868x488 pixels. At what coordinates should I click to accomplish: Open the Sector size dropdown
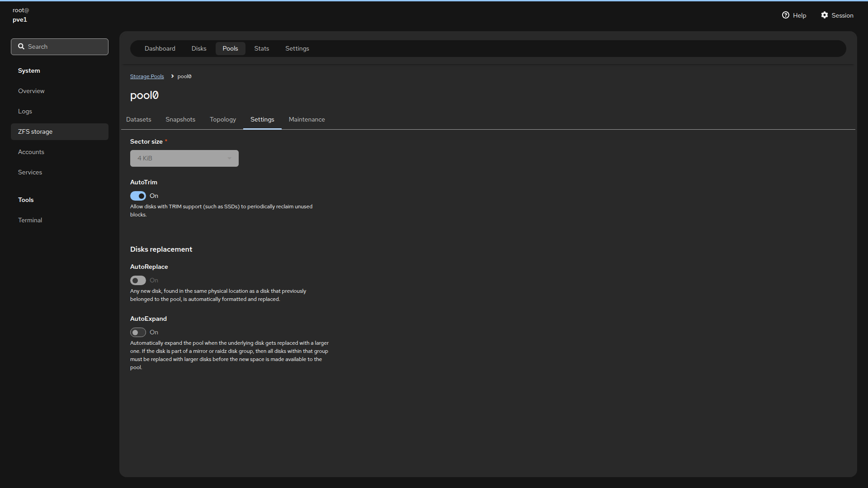pyautogui.click(x=181, y=159)
